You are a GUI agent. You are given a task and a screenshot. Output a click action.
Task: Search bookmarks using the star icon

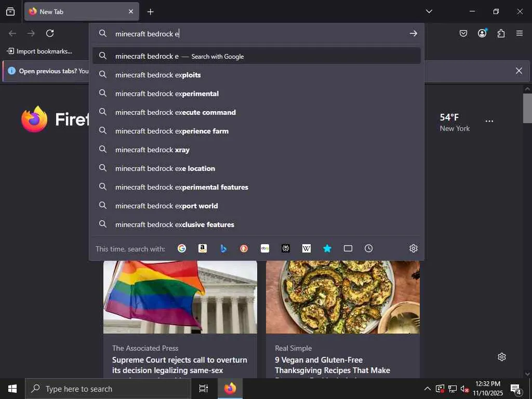[x=327, y=248]
